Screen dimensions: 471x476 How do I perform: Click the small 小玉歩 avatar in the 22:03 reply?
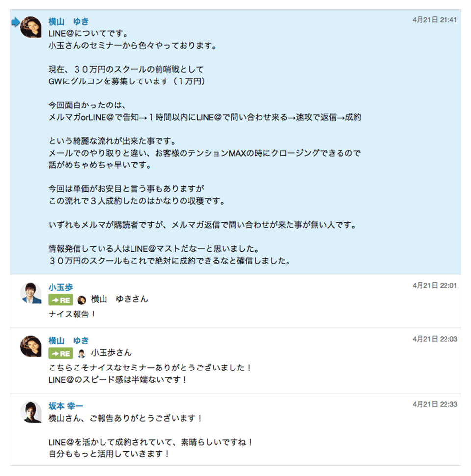click(82, 353)
